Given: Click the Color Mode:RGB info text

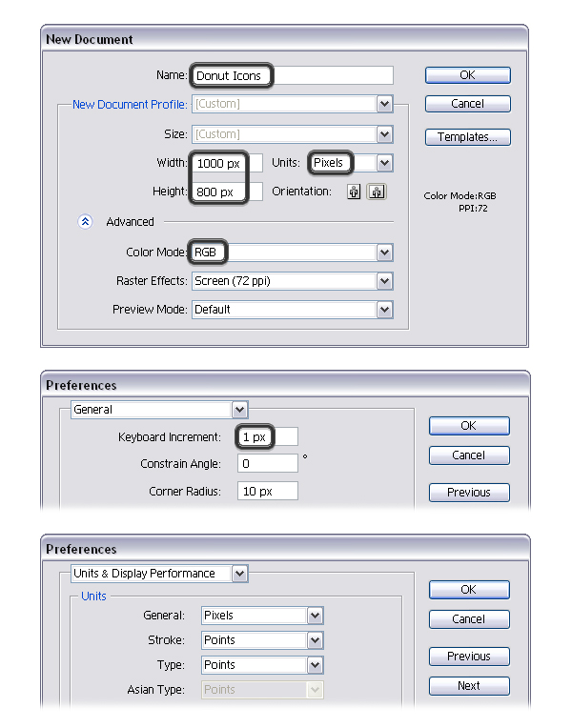Looking at the screenshot, I should point(460,196).
